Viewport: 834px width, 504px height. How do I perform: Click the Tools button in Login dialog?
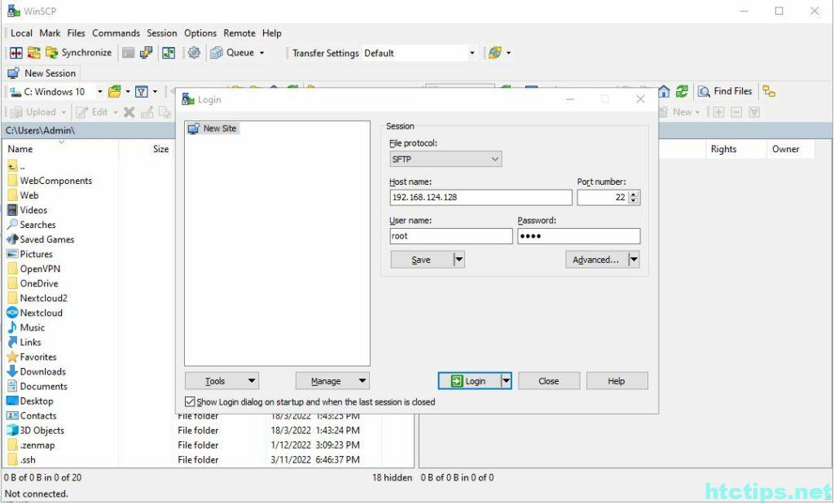222,381
